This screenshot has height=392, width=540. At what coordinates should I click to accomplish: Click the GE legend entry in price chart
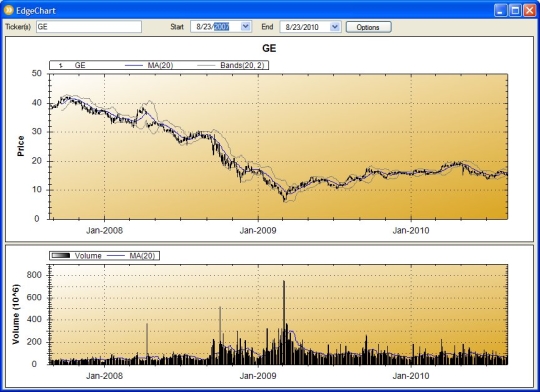pos(73,65)
